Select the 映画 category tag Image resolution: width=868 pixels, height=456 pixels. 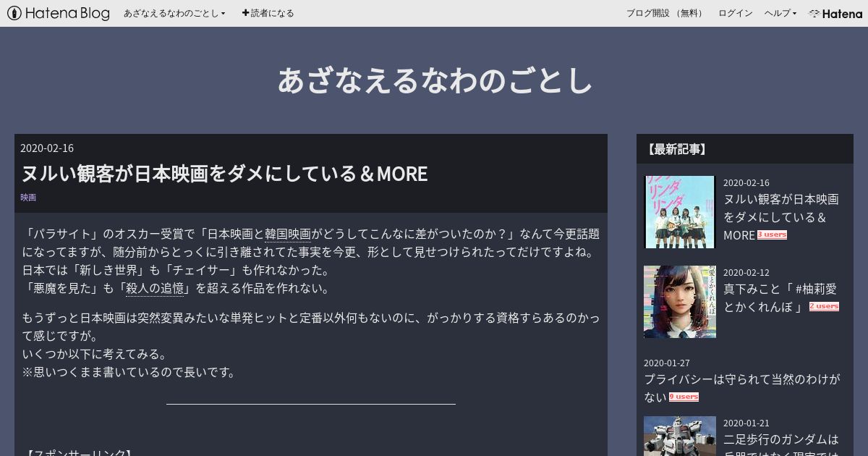tap(28, 197)
